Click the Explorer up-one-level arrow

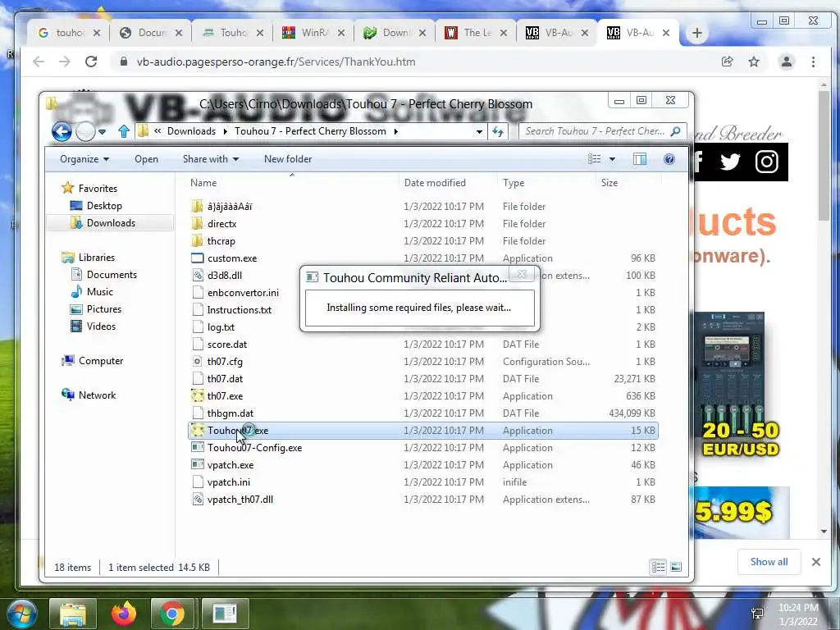[124, 131]
